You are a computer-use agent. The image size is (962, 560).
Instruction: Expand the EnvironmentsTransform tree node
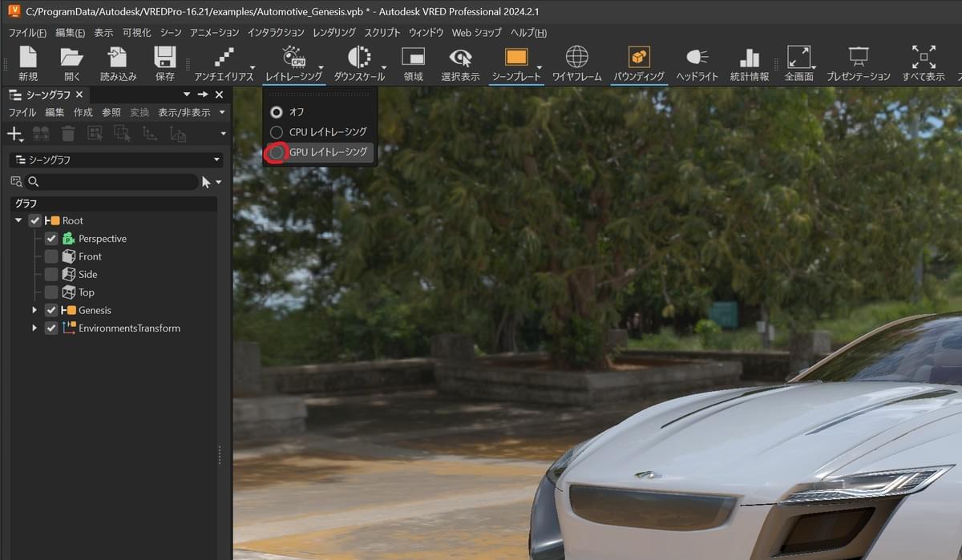34,328
